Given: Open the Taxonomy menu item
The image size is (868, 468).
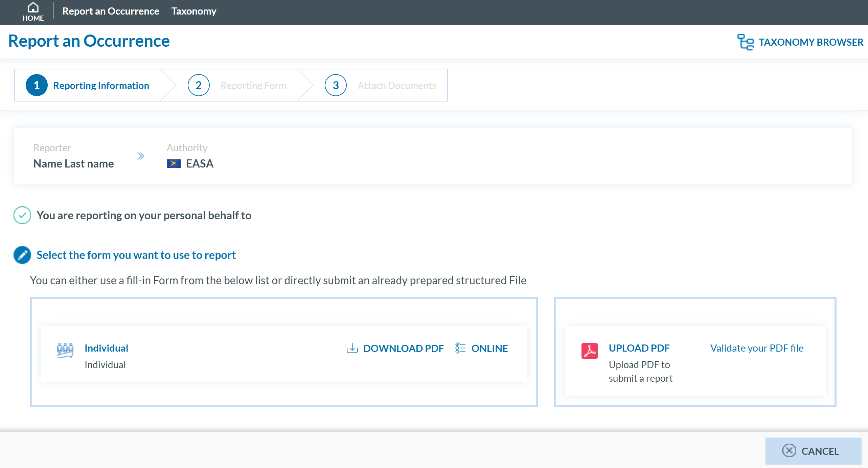Looking at the screenshot, I should click(193, 11).
